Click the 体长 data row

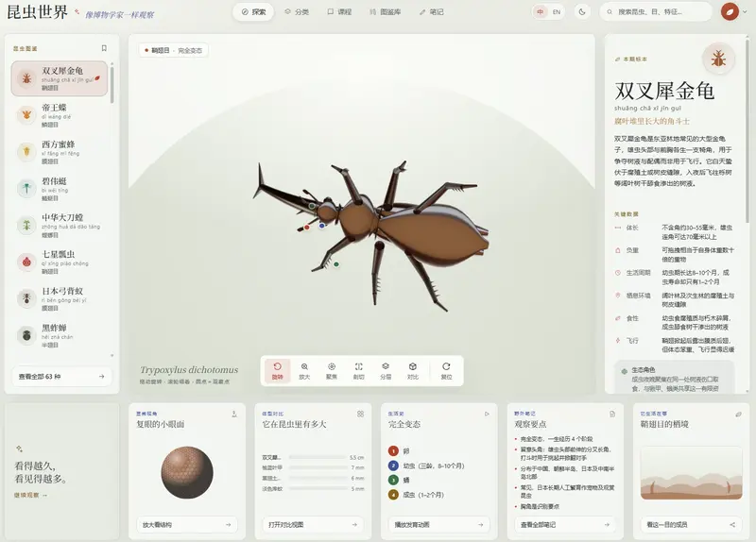[x=674, y=231]
